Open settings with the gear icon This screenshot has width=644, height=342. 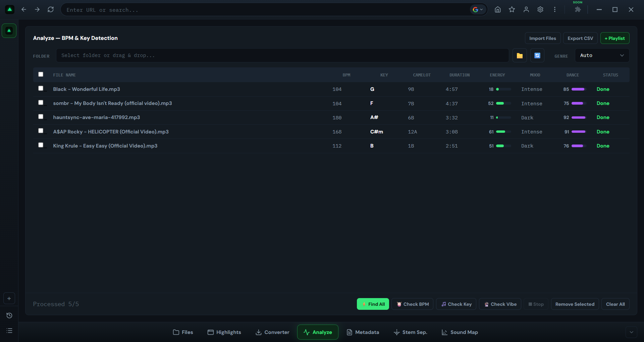pos(540,9)
